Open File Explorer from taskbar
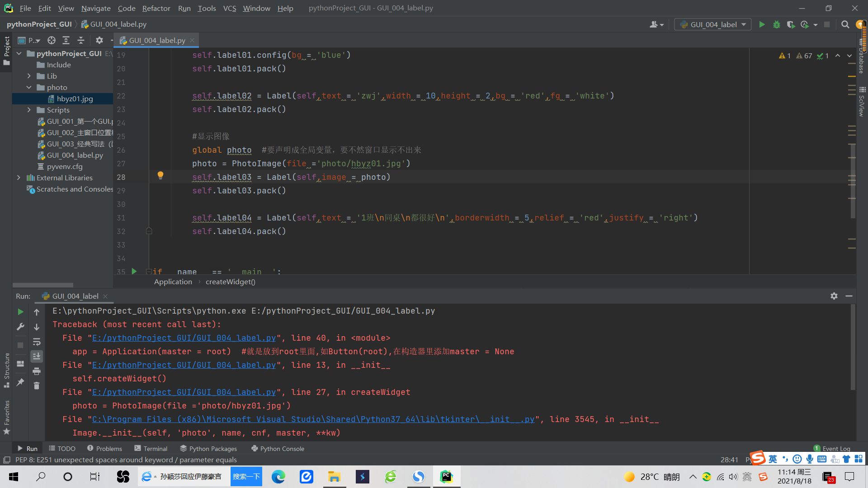Viewport: 868px width, 488px height. click(335, 477)
